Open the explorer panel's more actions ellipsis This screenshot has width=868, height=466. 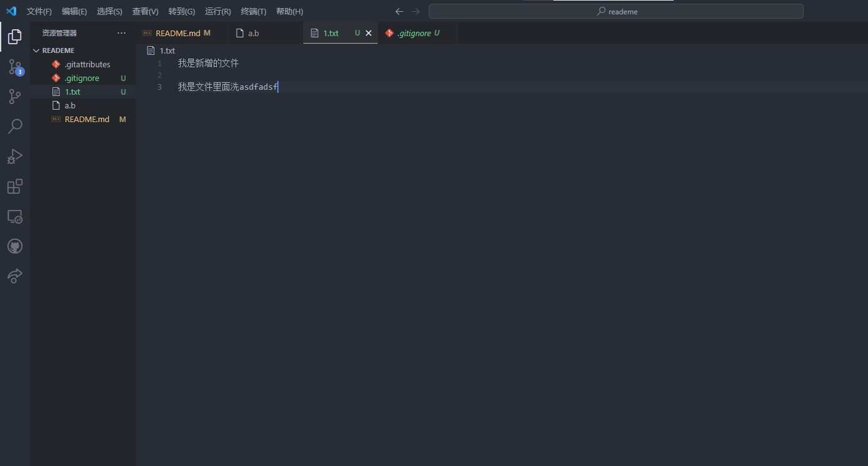click(x=122, y=33)
